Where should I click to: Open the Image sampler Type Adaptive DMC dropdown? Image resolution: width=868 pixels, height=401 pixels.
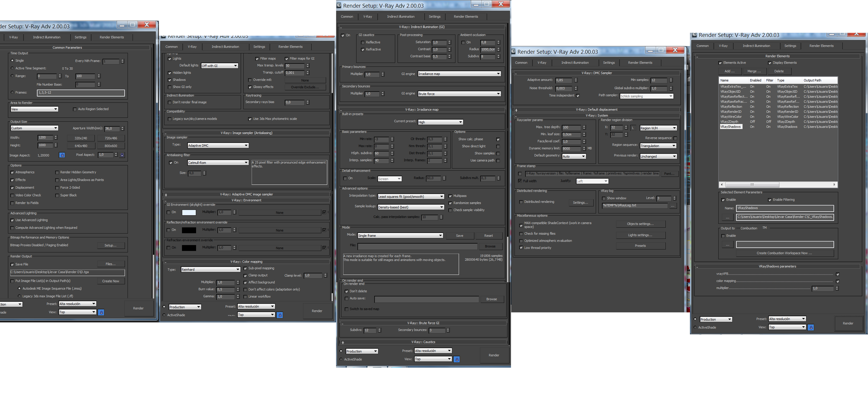tap(218, 146)
